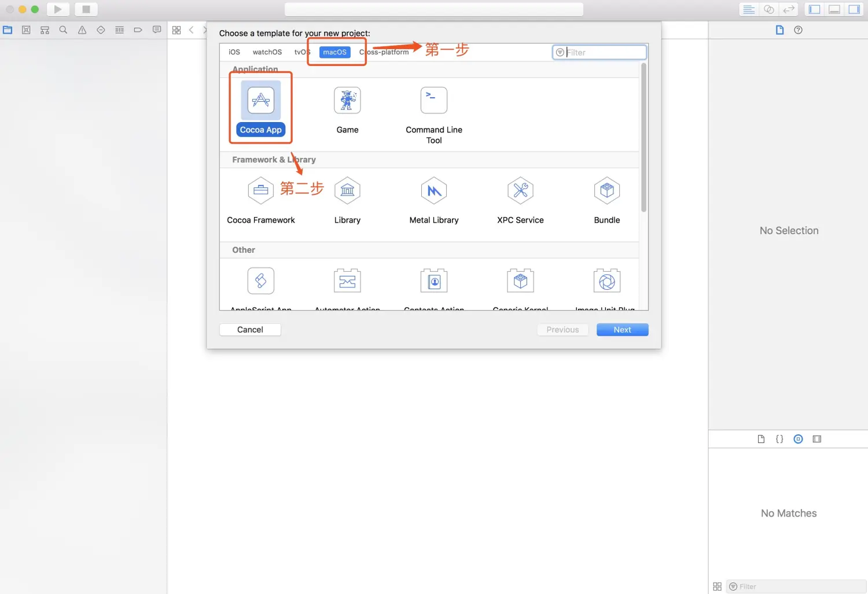Click the Next button

(x=623, y=330)
